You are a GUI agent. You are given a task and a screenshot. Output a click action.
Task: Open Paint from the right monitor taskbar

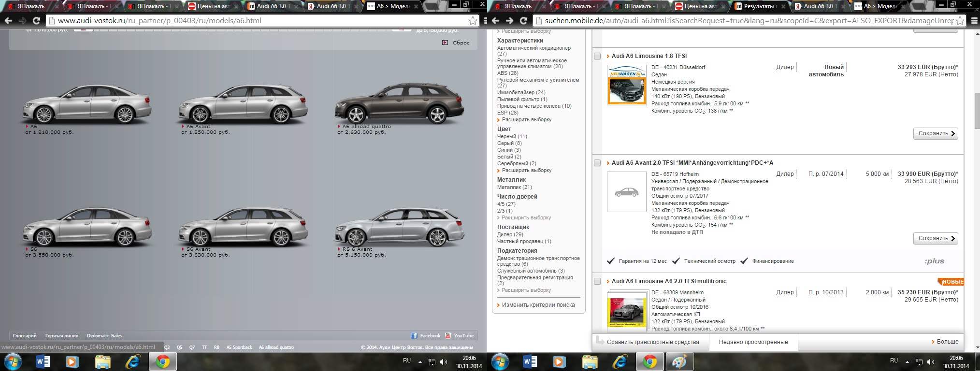click(679, 361)
